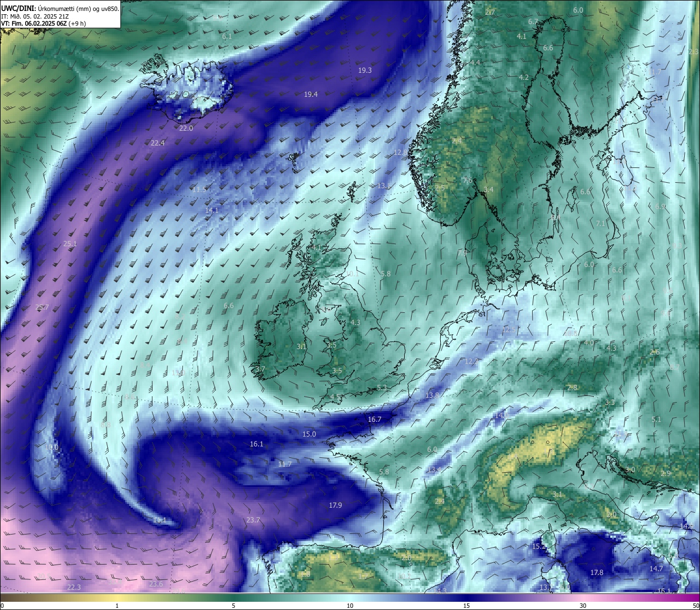Click the 11.7 value west of France

click(x=284, y=464)
